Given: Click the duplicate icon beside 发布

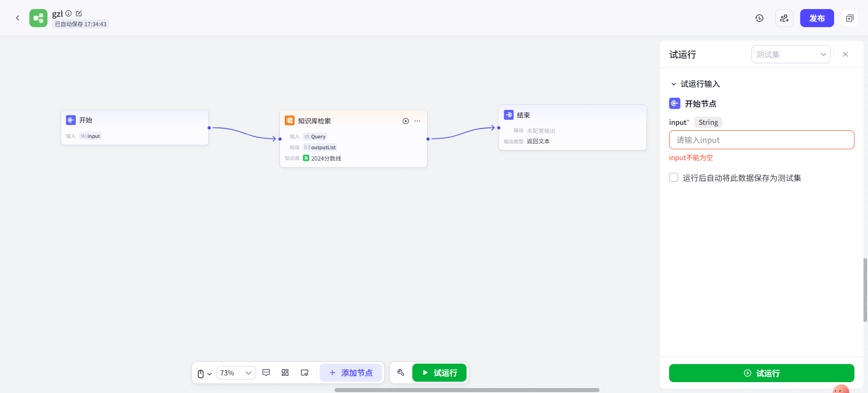Looking at the screenshot, I should [x=850, y=18].
